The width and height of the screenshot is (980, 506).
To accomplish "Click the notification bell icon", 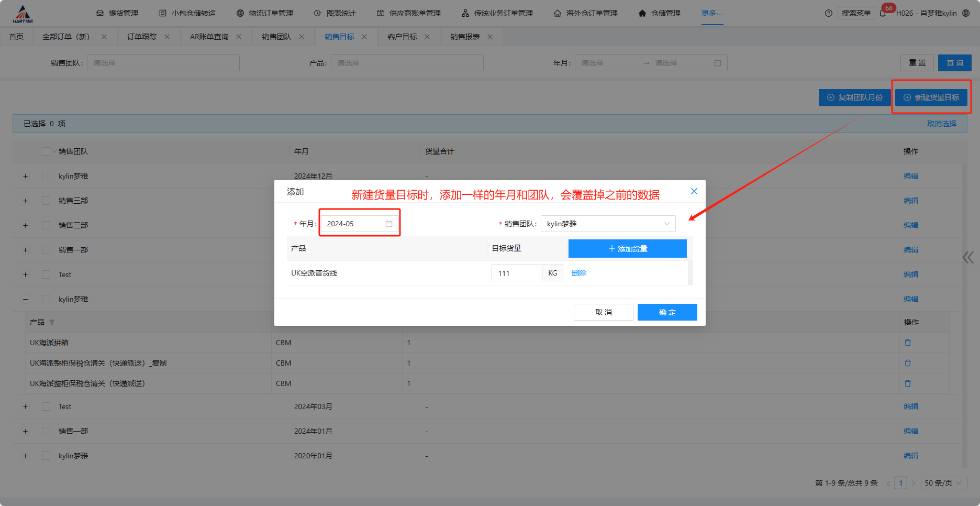I will tap(883, 14).
